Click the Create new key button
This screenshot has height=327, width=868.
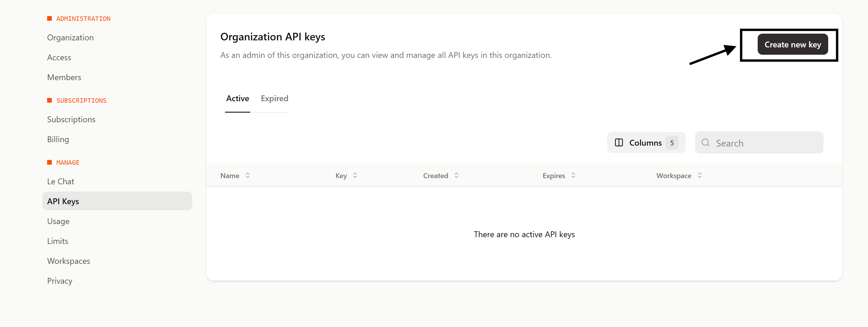coord(792,44)
